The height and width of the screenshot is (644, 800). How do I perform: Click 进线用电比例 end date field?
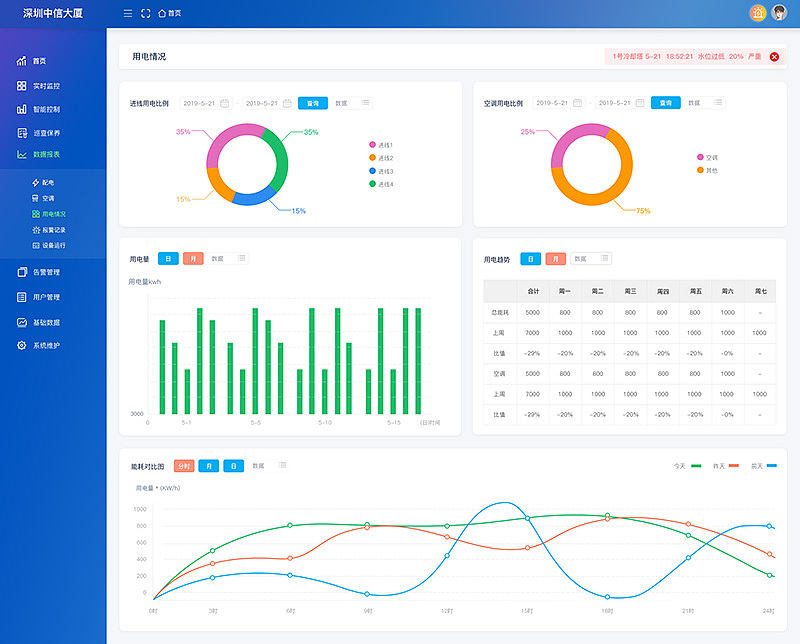[x=268, y=103]
